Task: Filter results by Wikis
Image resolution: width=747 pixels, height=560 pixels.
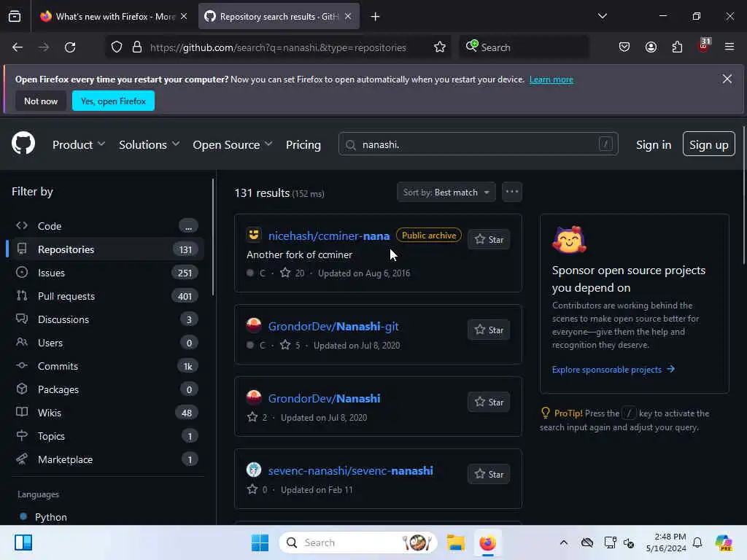Action: pyautogui.click(x=105, y=413)
